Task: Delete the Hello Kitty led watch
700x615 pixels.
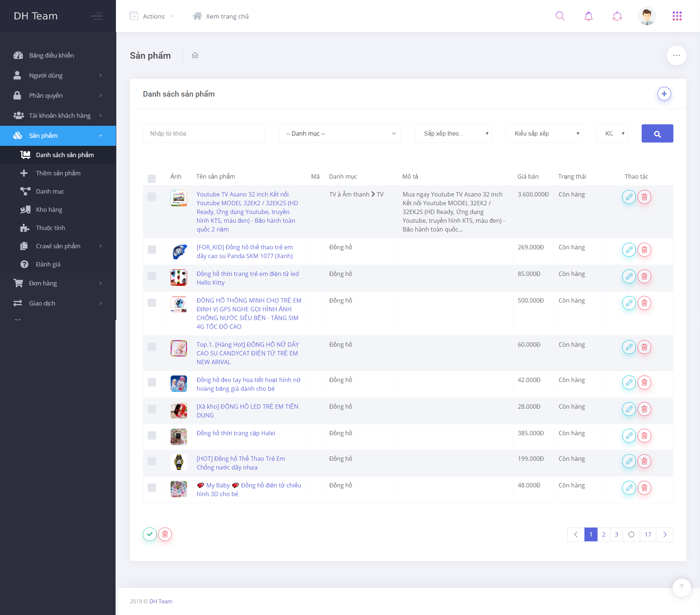Action: [x=644, y=276]
